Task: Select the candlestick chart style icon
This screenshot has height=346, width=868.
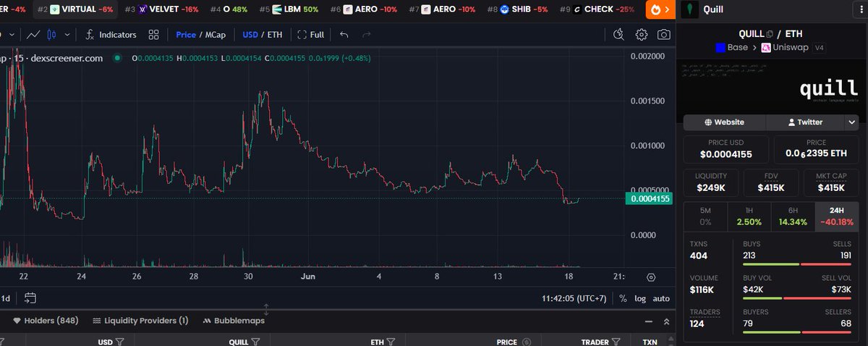Action: [51, 34]
